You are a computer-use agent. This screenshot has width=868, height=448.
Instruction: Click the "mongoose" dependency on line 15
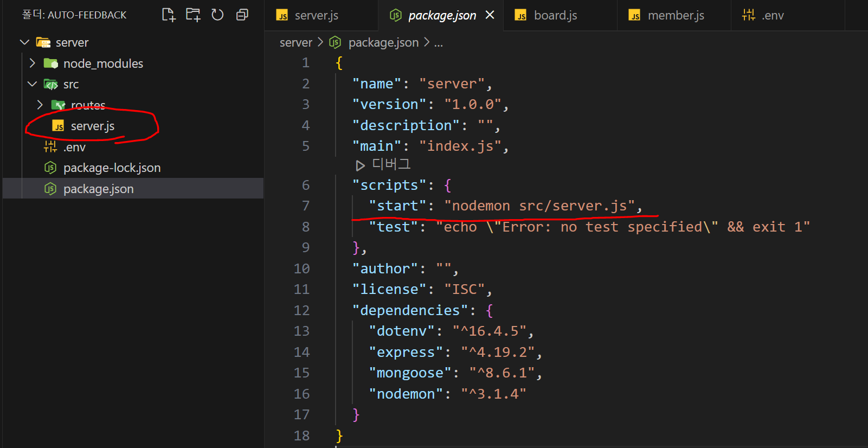click(x=410, y=373)
